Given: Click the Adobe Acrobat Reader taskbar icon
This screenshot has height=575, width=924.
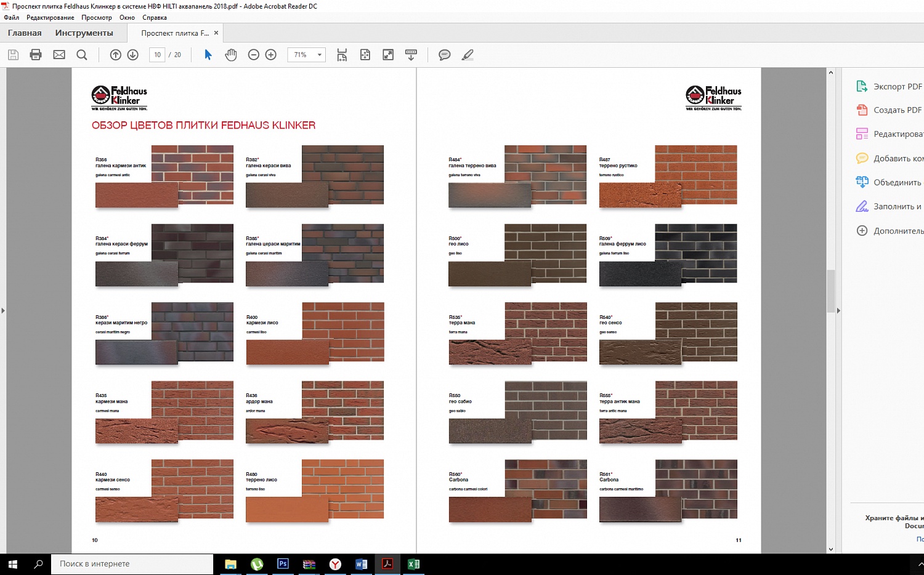Looking at the screenshot, I should click(387, 564).
